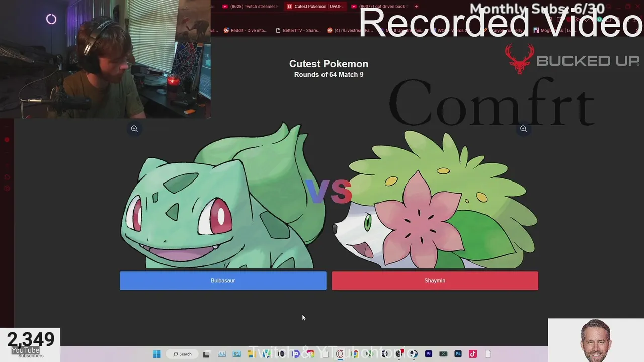This screenshot has width=644, height=362.
Task: Select the Cutest Pokemon UwUFU tab
Action: [x=314, y=6]
